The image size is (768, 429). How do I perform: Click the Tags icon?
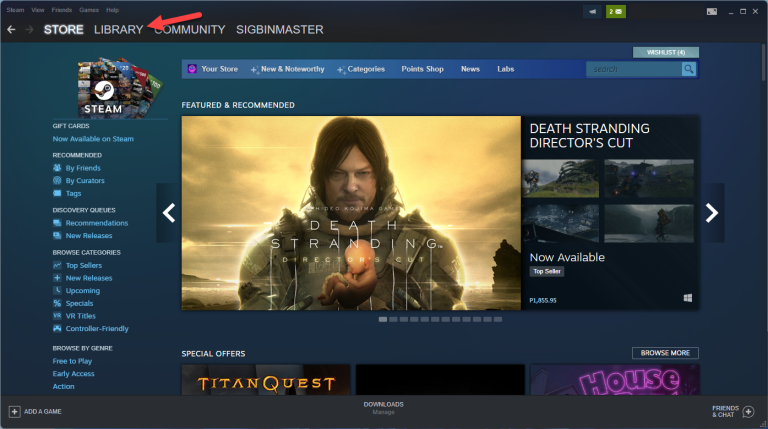coord(57,193)
